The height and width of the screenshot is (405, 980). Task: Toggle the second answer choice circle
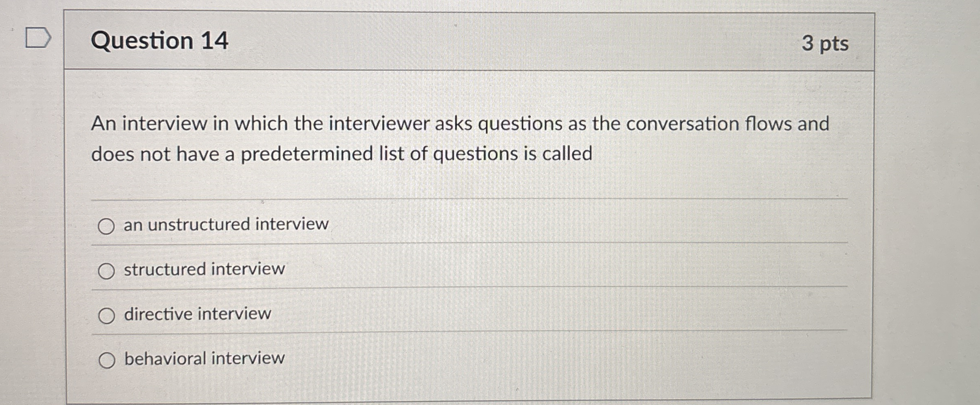106,270
